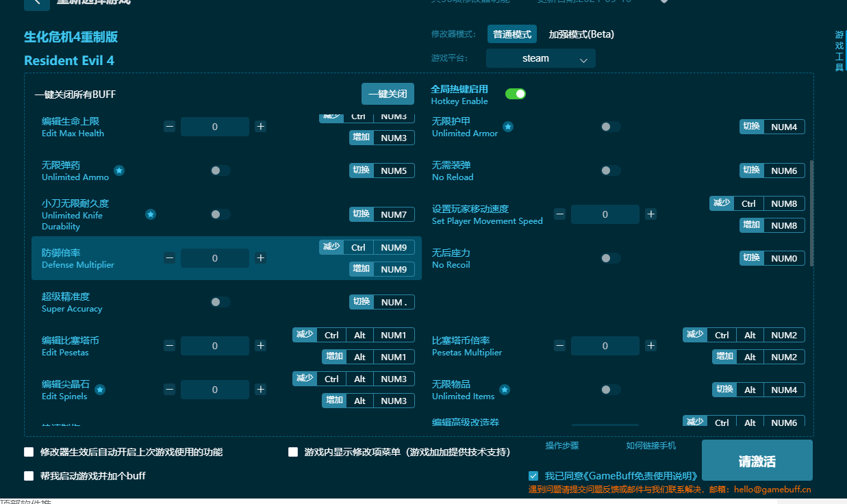
Task: Open the GameBuff免责使用说明 disclaimer link
Action: (x=640, y=476)
